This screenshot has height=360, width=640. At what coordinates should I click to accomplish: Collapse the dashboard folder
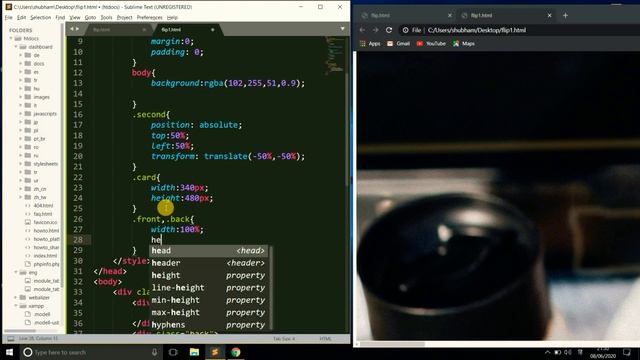click(16, 47)
